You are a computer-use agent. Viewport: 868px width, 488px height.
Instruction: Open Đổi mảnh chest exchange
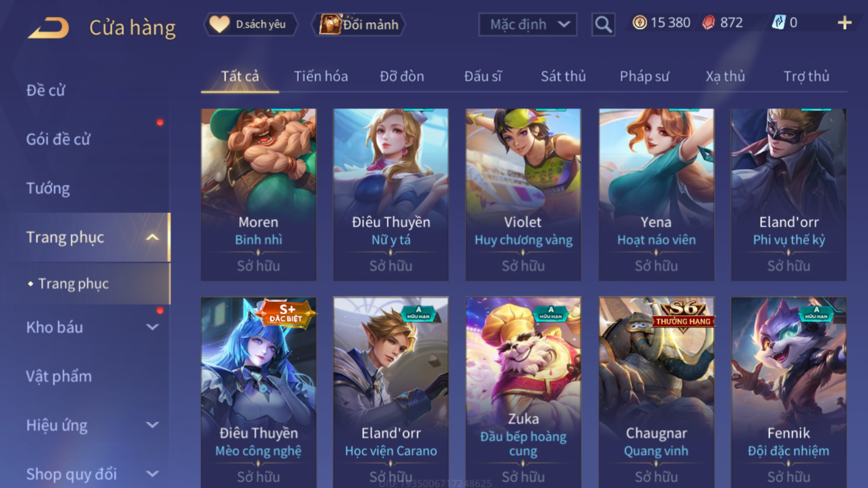[359, 25]
